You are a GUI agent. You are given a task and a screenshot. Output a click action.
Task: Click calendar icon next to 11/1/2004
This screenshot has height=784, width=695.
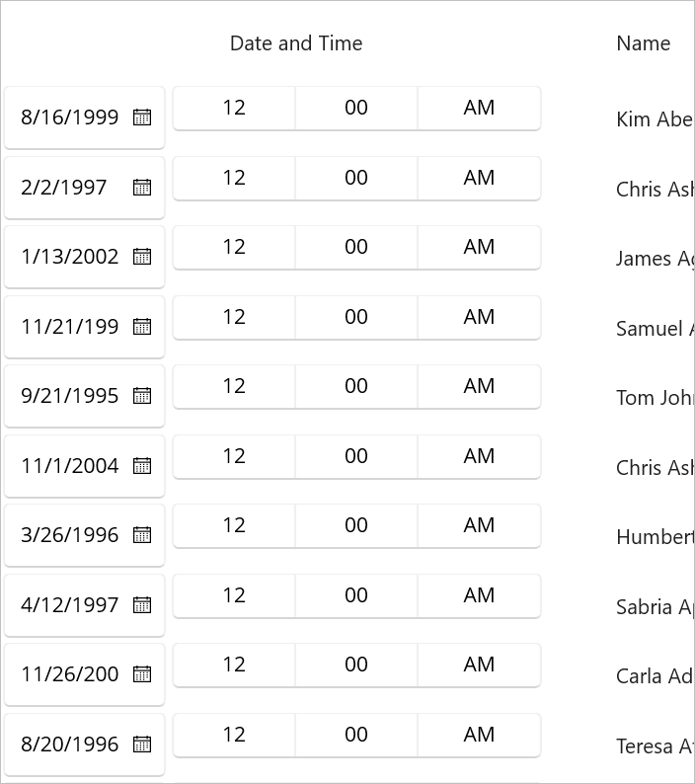tap(142, 465)
